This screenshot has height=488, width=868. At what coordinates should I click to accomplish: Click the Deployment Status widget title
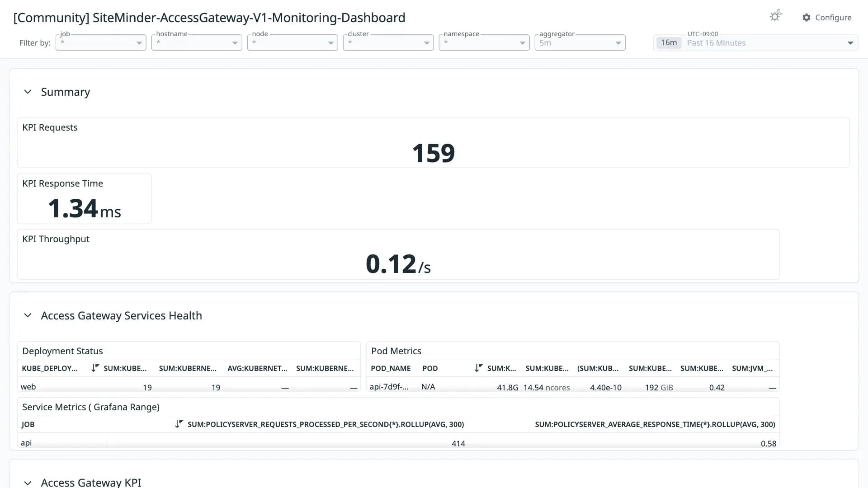[62, 351]
